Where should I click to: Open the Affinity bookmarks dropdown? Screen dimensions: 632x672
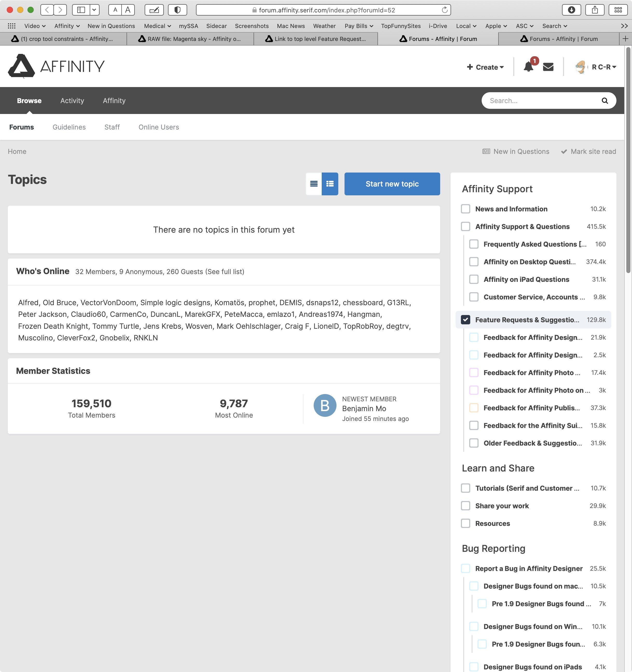pos(67,26)
